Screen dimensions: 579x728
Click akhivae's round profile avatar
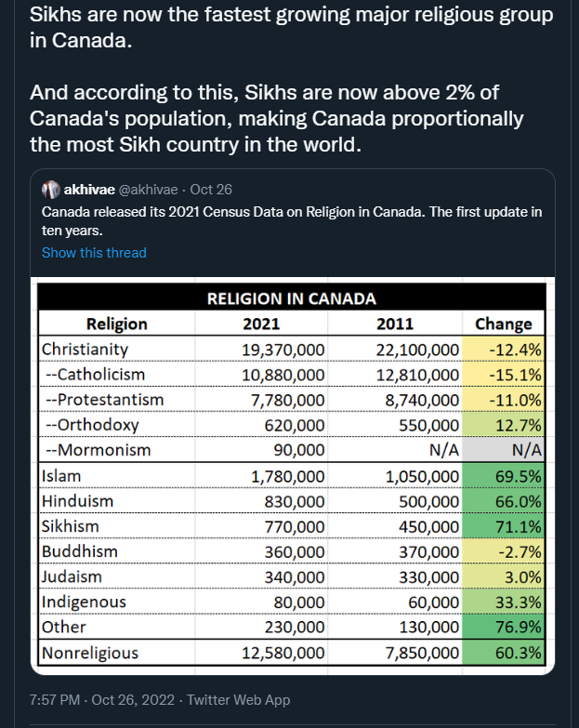[50, 190]
